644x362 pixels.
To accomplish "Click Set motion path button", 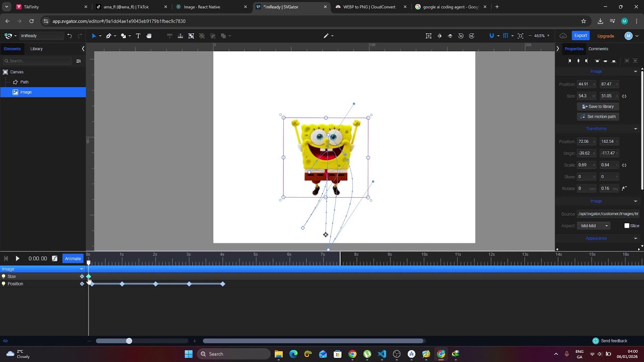I will (x=598, y=117).
